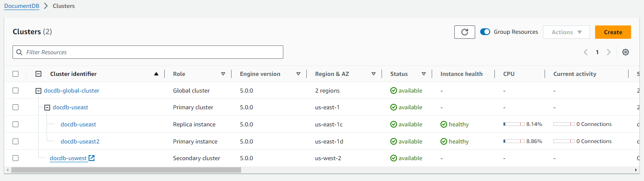Open the Actions dropdown
644x181 pixels.
pyautogui.click(x=566, y=32)
